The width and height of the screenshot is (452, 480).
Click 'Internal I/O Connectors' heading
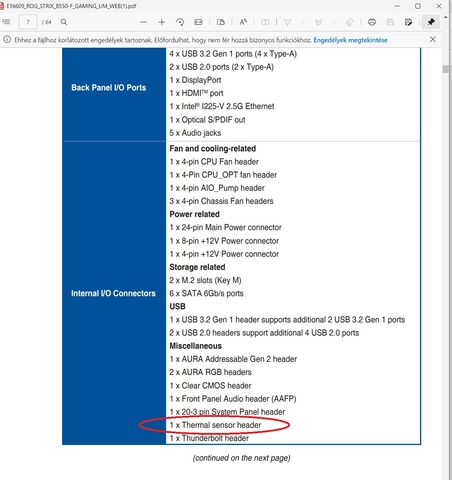[x=113, y=293]
